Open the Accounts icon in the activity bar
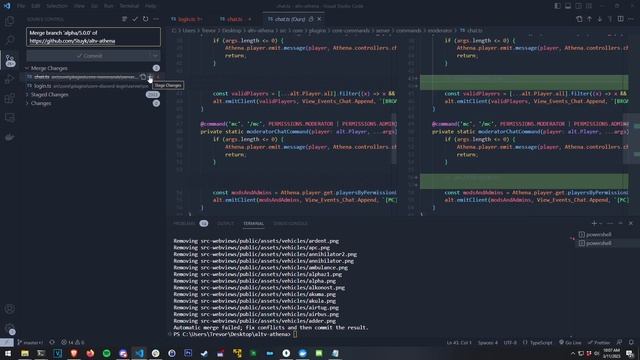Viewport: 640px width, 360px height. click(x=10, y=309)
